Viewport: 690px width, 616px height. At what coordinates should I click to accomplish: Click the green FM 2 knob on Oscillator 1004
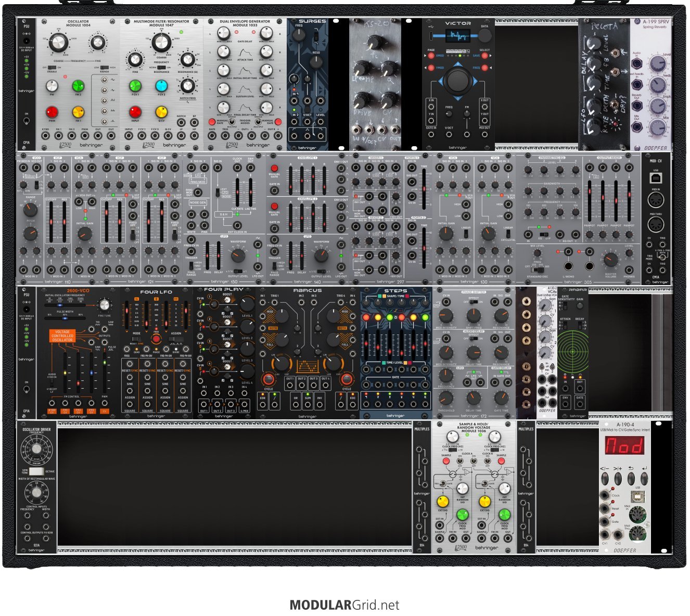tap(78, 85)
